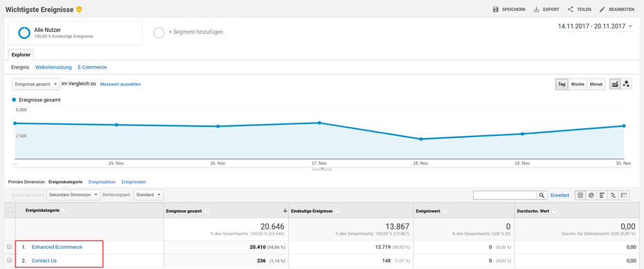The image size is (644, 269).
Task: Click the search magnifier button
Action: point(542,196)
